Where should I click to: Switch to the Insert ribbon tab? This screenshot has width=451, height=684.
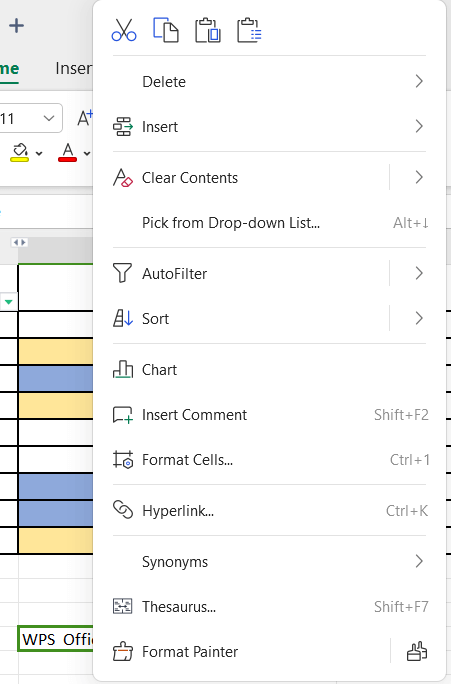click(74, 68)
